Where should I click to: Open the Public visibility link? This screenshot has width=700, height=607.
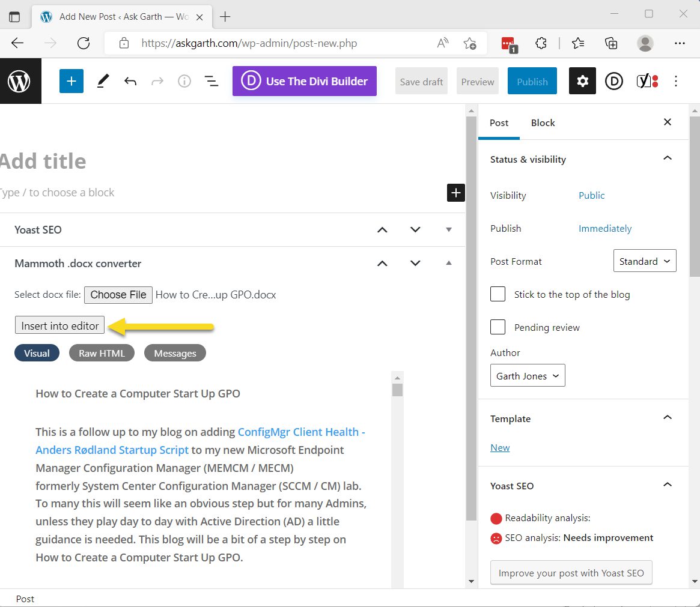591,195
